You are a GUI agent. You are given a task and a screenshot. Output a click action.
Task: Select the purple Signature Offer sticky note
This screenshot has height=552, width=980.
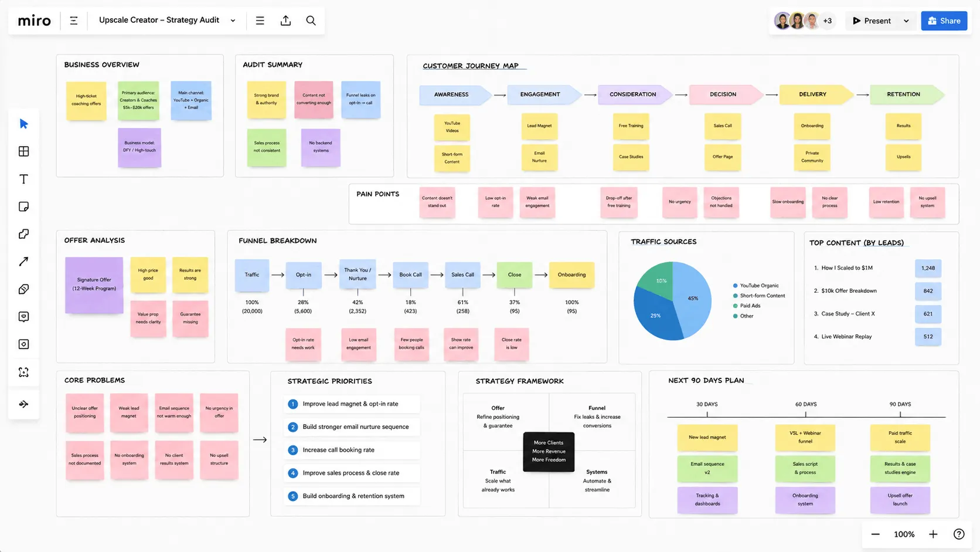94,285
